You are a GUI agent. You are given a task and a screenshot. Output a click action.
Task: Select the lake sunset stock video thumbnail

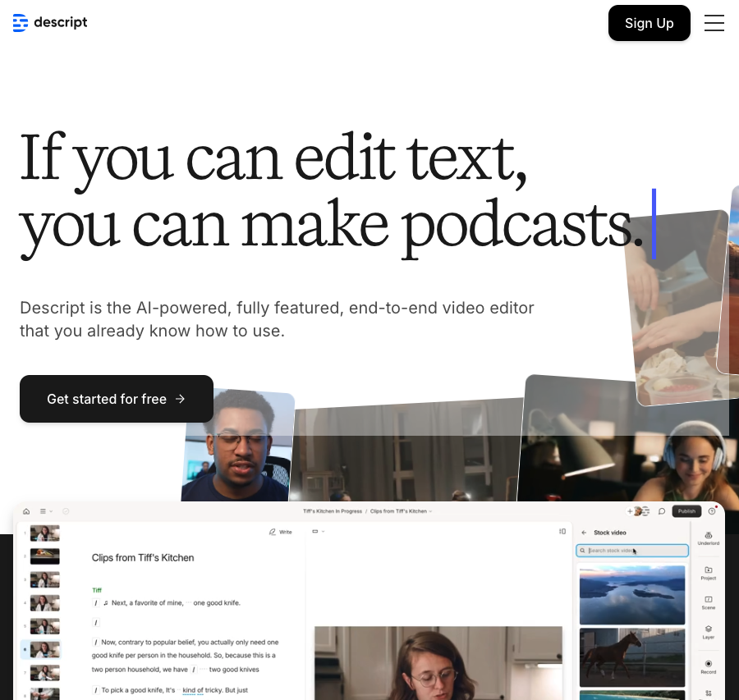point(632,595)
